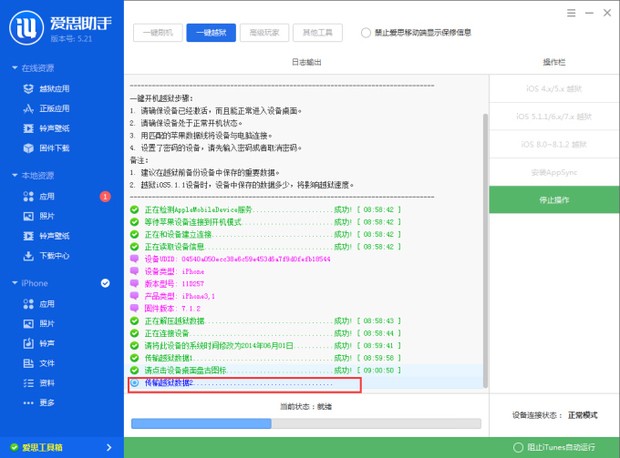Open 下载中心 in the sidebar
The width and height of the screenshot is (620, 458).
pyautogui.click(x=46, y=255)
